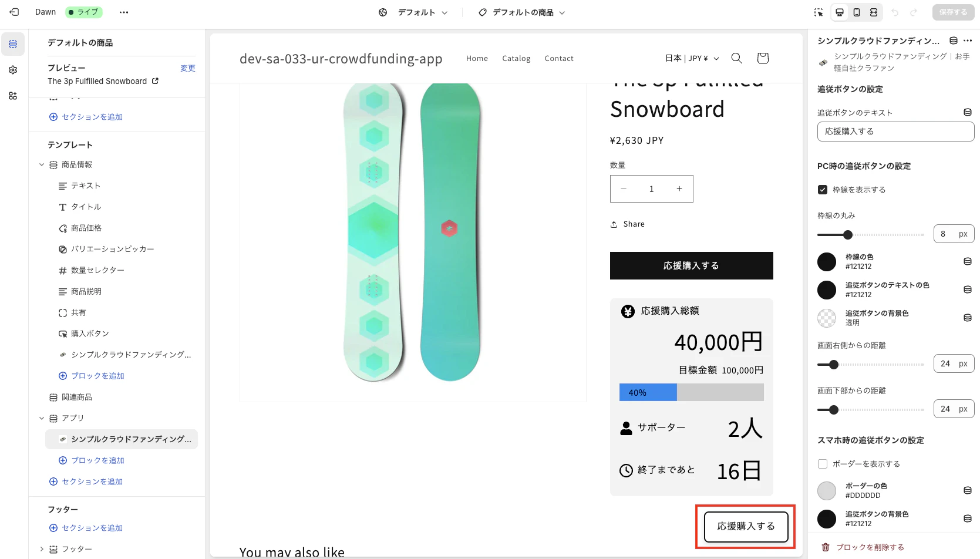The image size is (980, 559).
Task: Select the 購入ボタン block
Action: (x=90, y=334)
